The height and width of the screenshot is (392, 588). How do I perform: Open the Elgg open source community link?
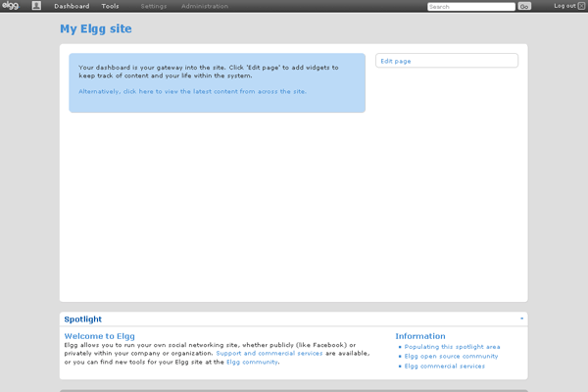point(451,357)
